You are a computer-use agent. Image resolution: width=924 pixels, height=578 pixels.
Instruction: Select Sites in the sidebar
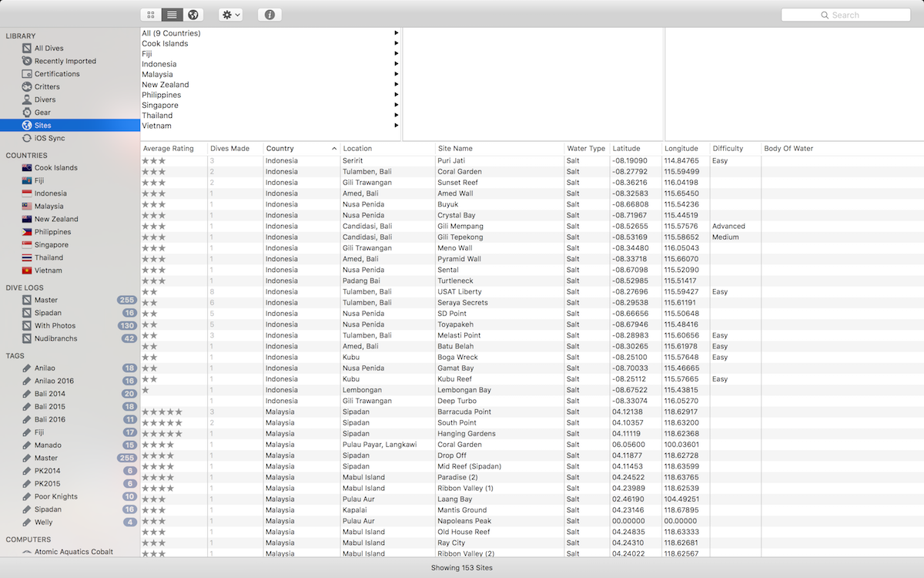tap(70, 125)
